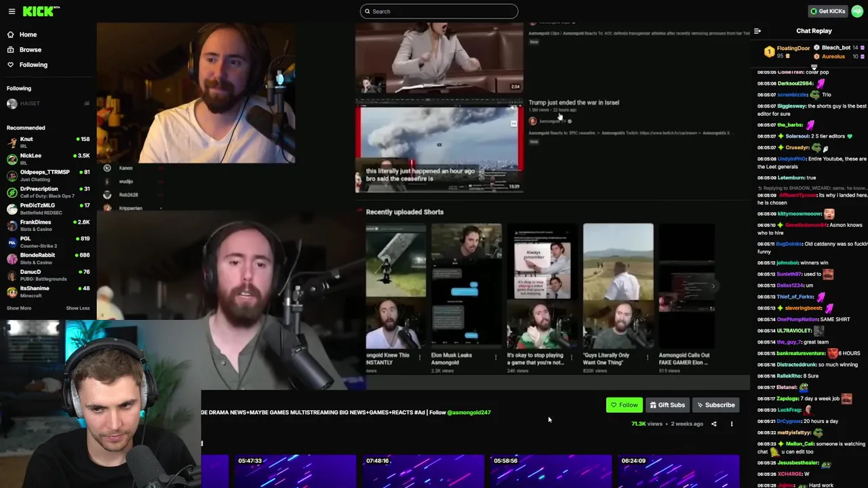This screenshot has height=488, width=868.
Task: Click Mellon_Cali username in chat
Action: tap(800, 444)
